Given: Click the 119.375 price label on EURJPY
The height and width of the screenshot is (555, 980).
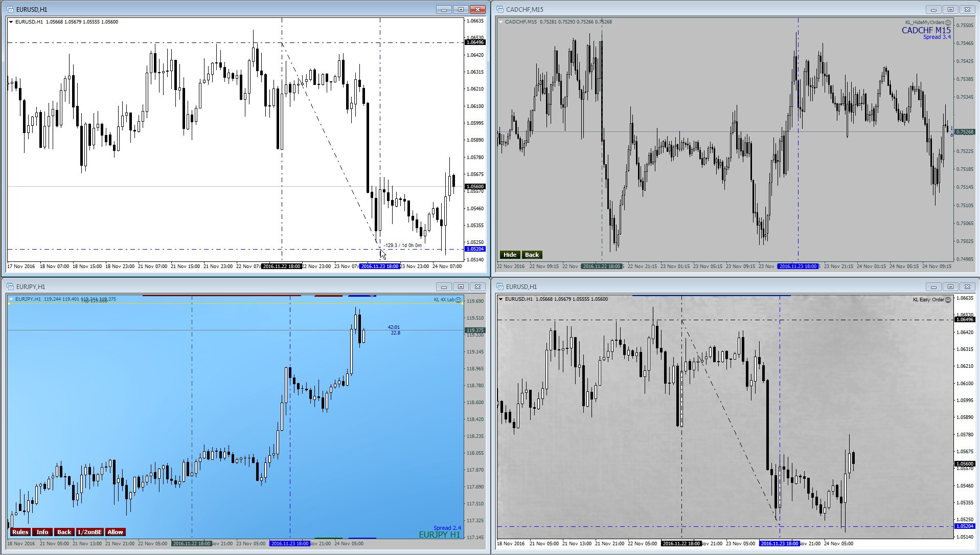Looking at the screenshot, I should (475, 330).
